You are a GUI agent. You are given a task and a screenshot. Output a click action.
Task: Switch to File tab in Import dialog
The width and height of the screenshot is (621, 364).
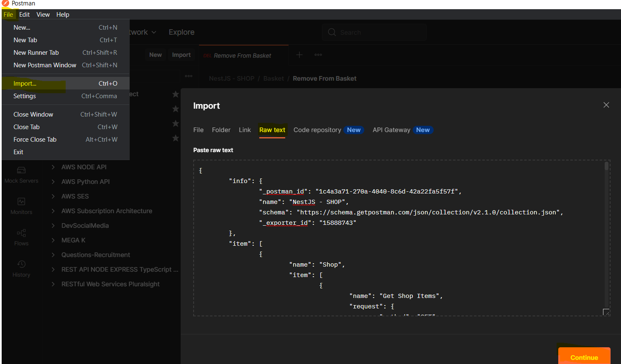point(198,130)
